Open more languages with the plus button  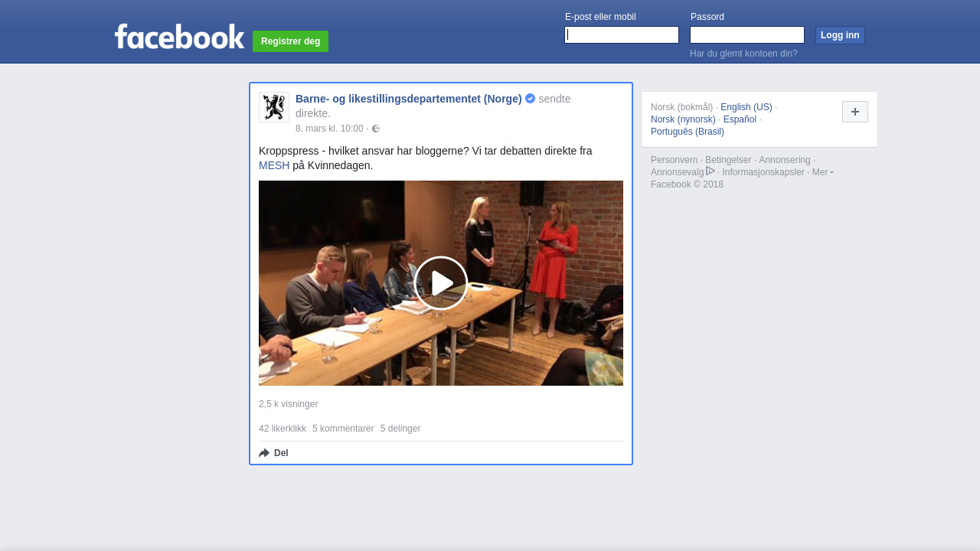[855, 112]
